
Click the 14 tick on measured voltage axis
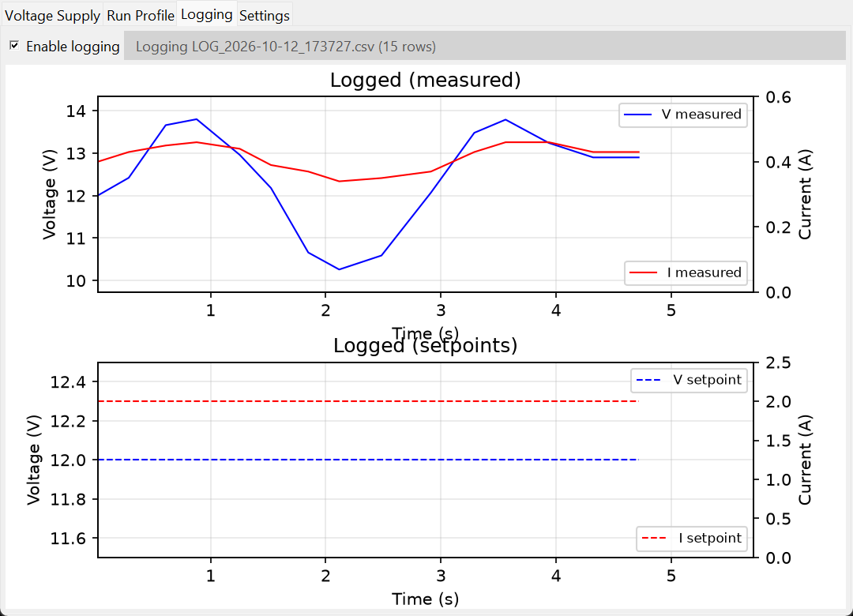pos(76,111)
